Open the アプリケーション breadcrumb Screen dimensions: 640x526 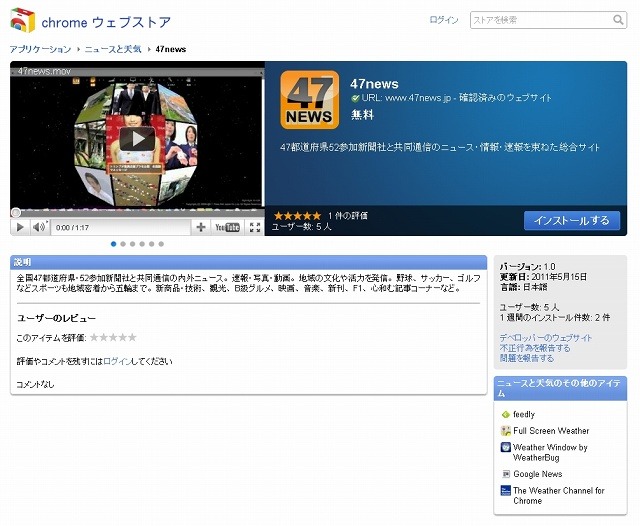[40, 49]
